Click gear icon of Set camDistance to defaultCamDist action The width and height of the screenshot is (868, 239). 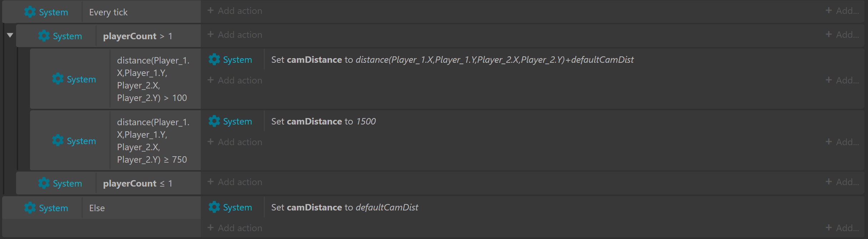214,207
